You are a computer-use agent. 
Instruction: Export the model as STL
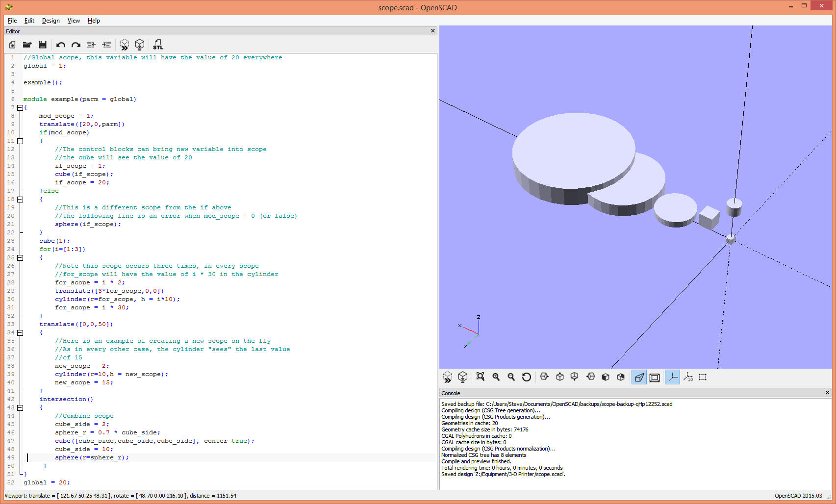pos(158,45)
